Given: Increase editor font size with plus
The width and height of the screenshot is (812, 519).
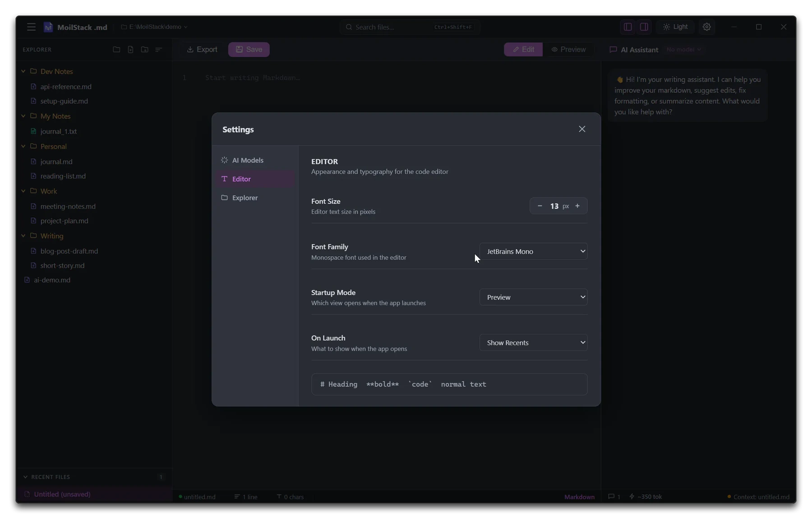Looking at the screenshot, I should 577,206.
